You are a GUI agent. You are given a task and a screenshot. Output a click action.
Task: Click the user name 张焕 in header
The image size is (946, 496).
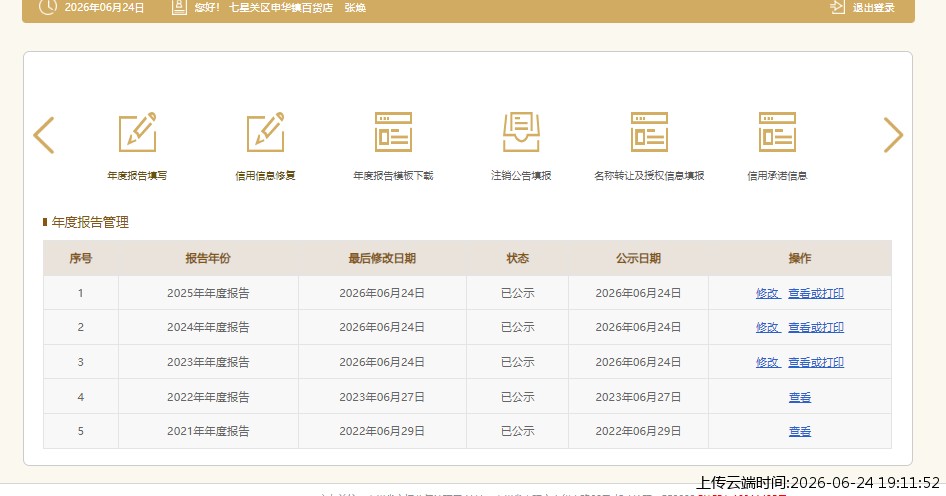(x=355, y=8)
